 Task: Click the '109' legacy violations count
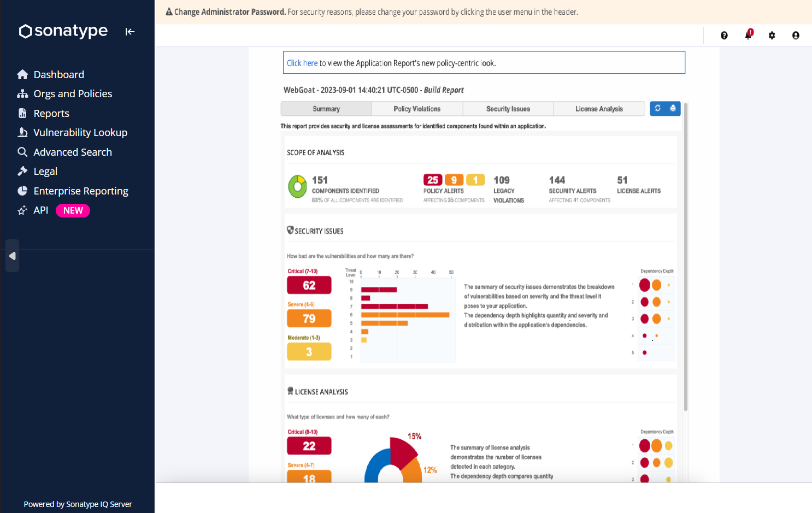click(x=502, y=180)
